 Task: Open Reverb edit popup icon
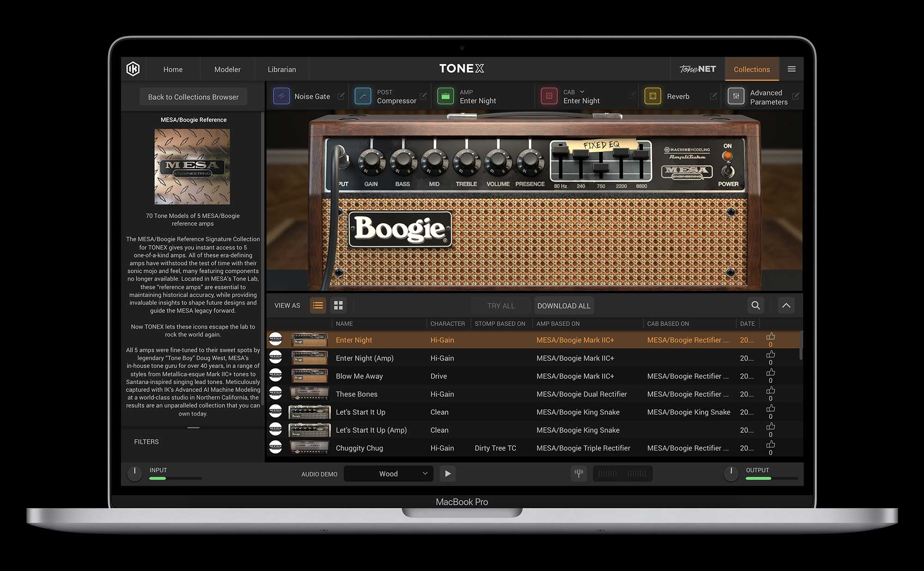713,96
